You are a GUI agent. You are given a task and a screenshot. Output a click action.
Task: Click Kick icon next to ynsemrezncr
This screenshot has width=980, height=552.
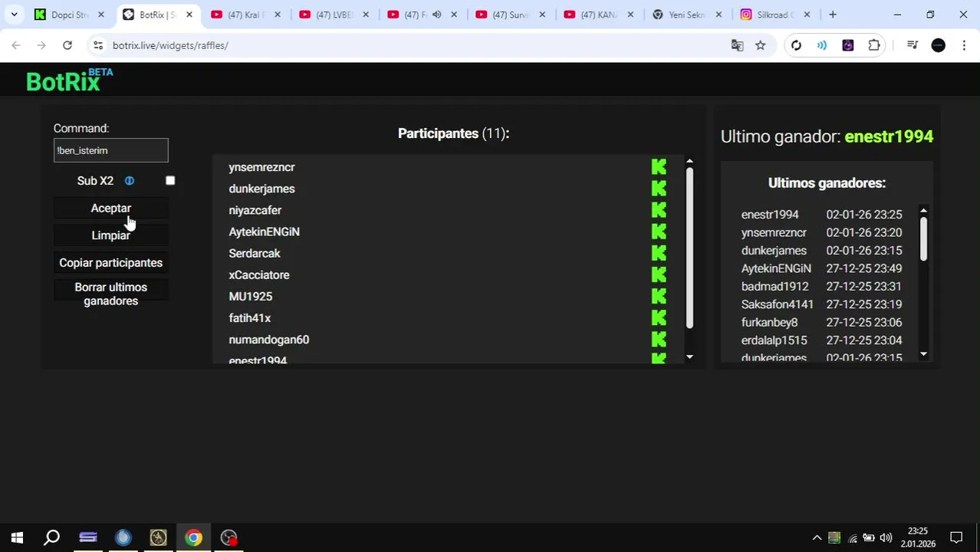[659, 167]
